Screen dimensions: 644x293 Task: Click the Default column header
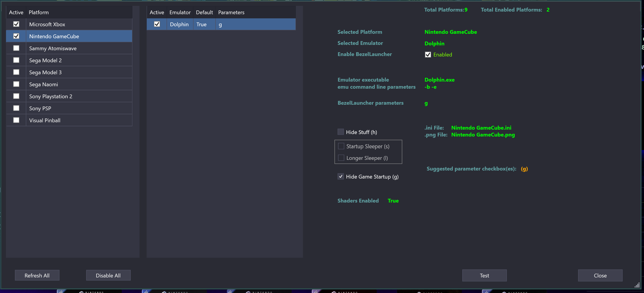204,12
